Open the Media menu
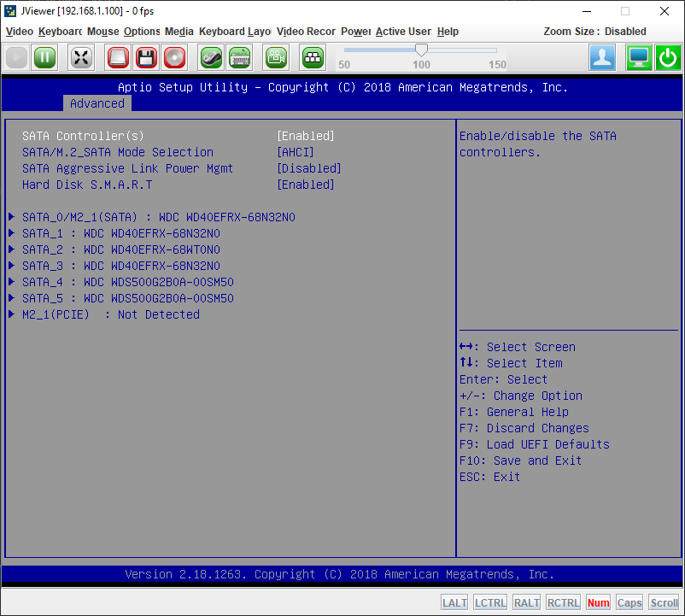 (179, 32)
